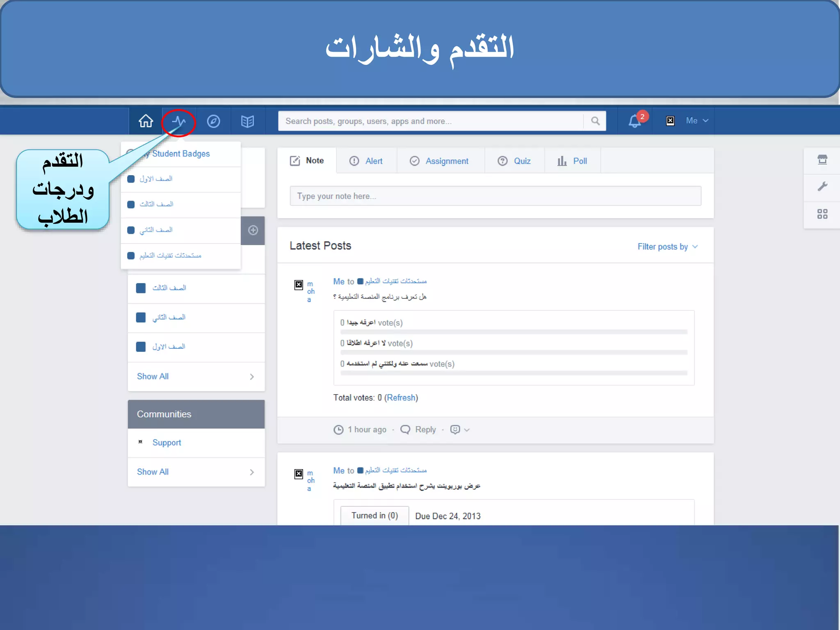
Task: Switch to the Assignment tab
Action: 439,161
